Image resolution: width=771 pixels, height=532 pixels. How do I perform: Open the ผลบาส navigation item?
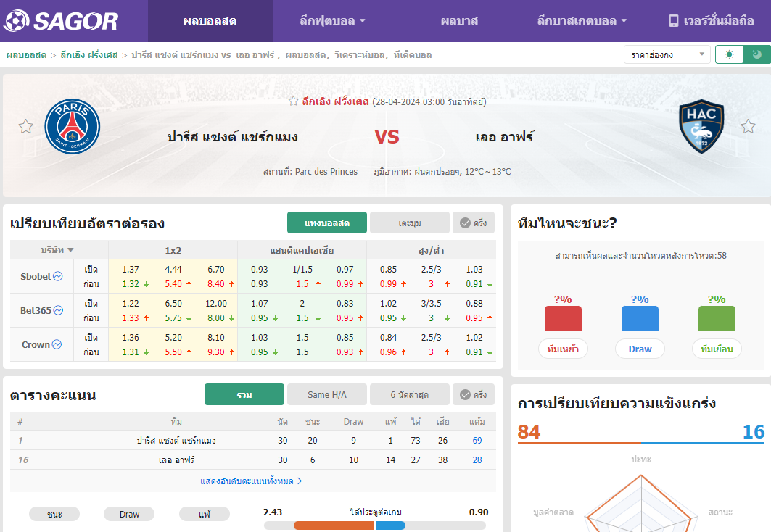459,20
